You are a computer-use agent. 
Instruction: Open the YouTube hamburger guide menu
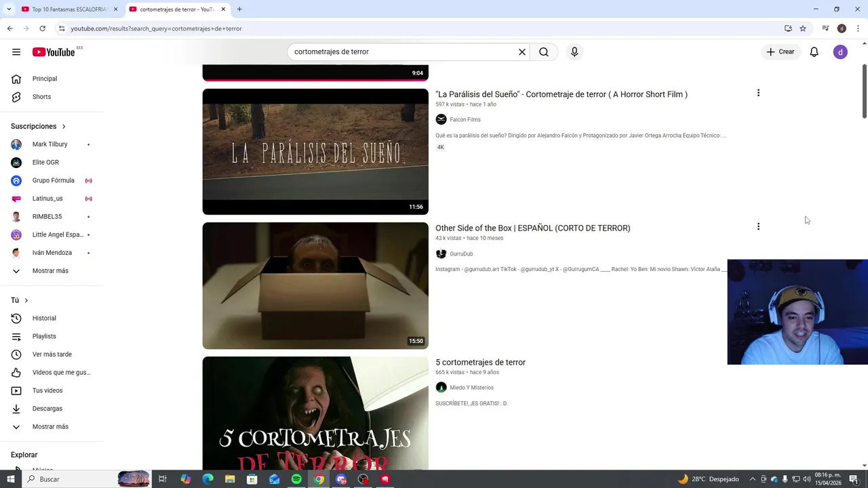[16, 52]
